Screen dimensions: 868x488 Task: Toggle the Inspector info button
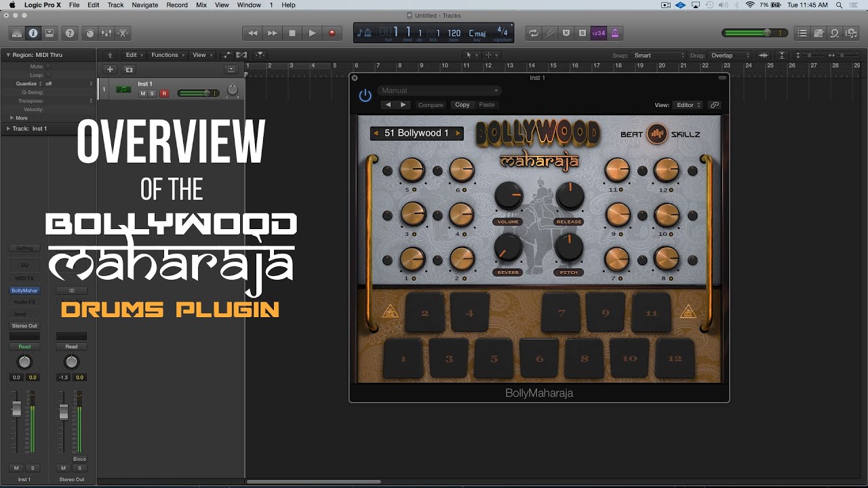[x=33, y=33]
